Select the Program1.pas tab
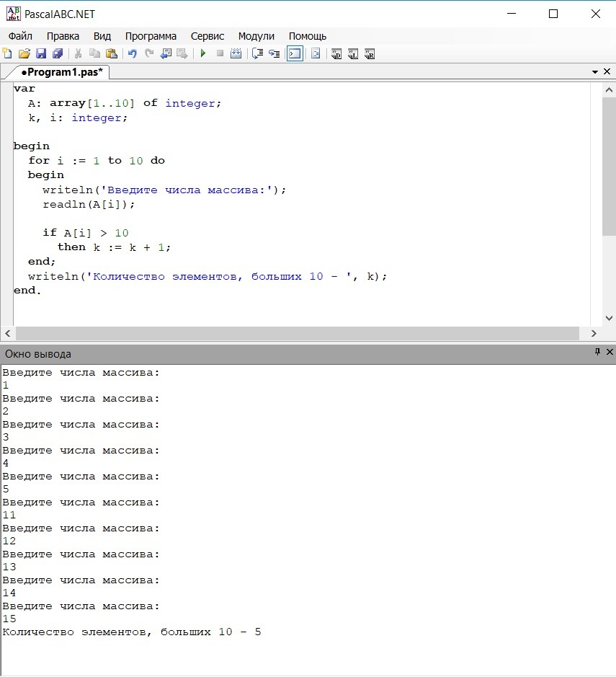Viewport: 616px width, 677px height. pos(61,72)
